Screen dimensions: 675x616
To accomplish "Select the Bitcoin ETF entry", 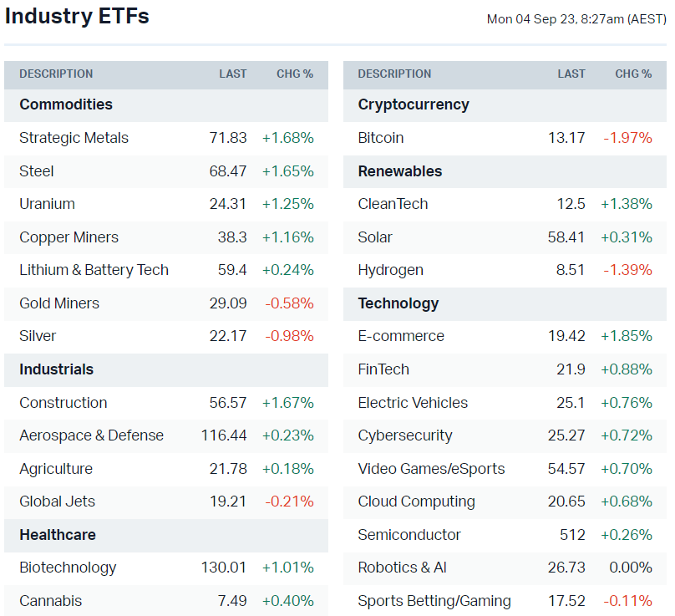I will [381, 138].
